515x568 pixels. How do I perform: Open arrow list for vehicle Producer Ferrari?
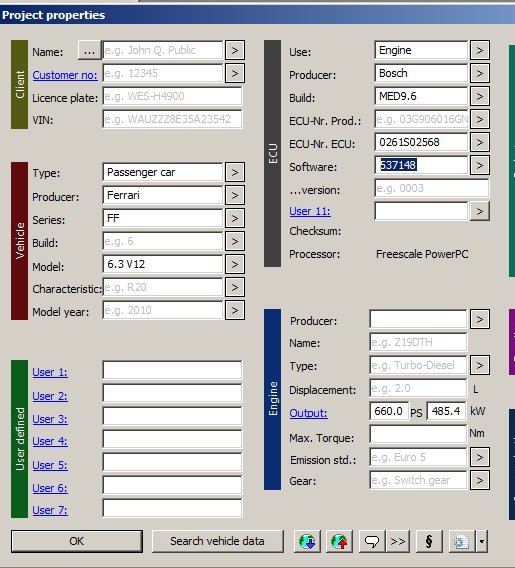(x=235, y=195)
